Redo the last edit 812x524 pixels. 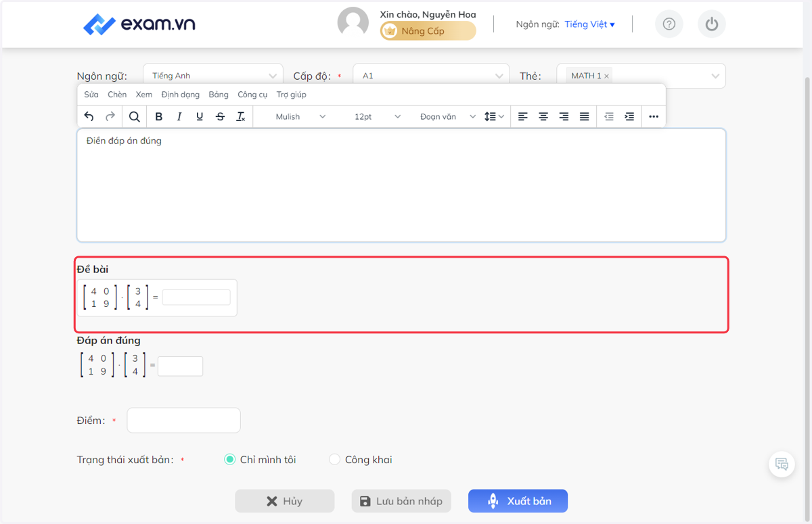(110, 117)
